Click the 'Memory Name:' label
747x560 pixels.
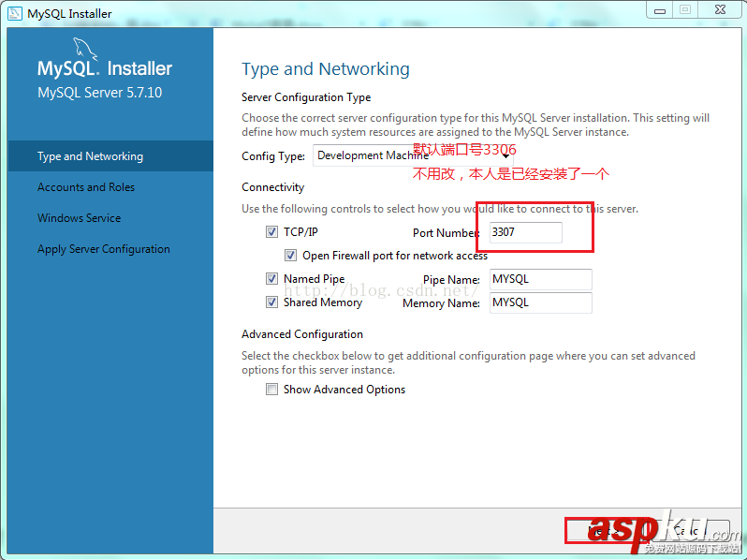click(x=441, y=303)
